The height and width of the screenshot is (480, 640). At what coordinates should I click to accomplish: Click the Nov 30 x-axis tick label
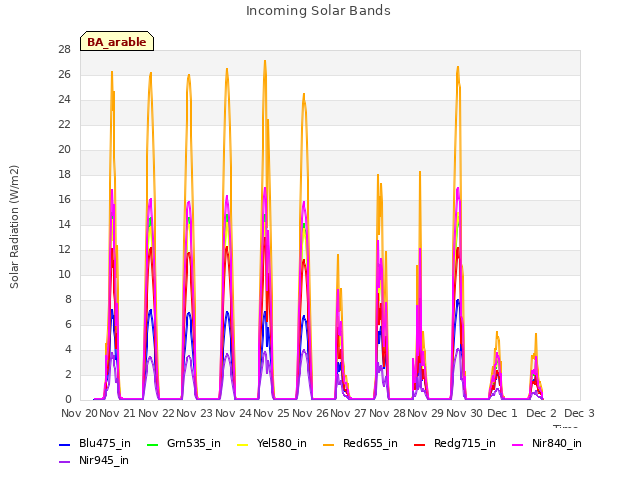464,413
